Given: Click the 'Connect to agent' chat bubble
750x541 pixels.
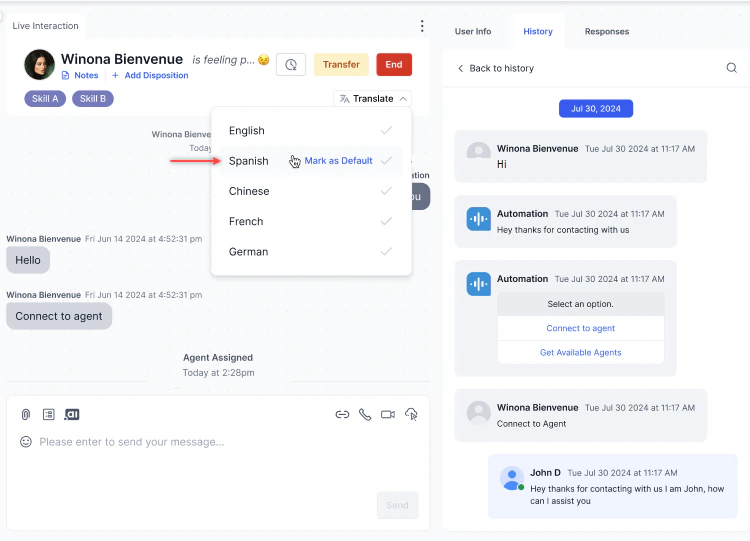Looking at the screenshot, I should [59, 316].
